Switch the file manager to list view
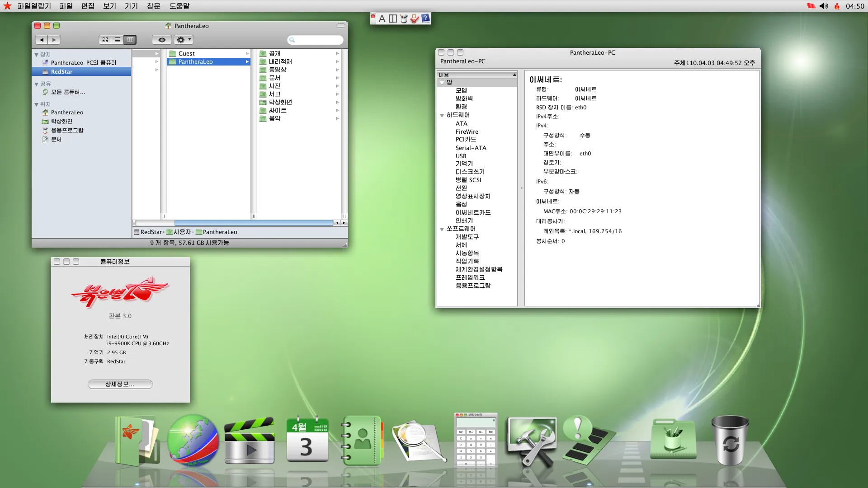 point(118,39)
